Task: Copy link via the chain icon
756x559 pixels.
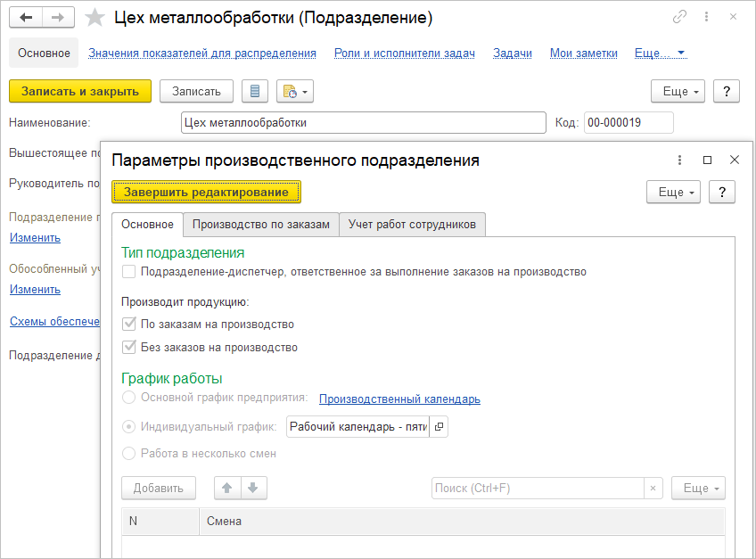Action: pos(679,17)
